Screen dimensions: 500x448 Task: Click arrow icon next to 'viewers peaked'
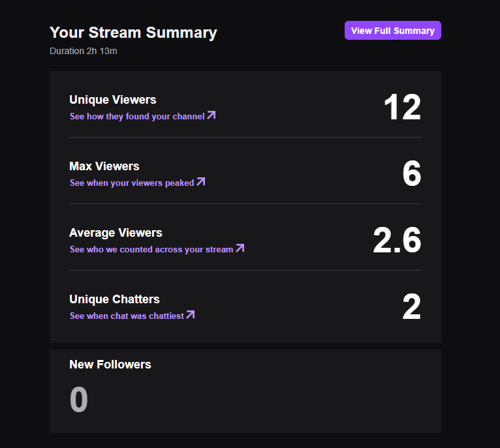pos(200,182)
